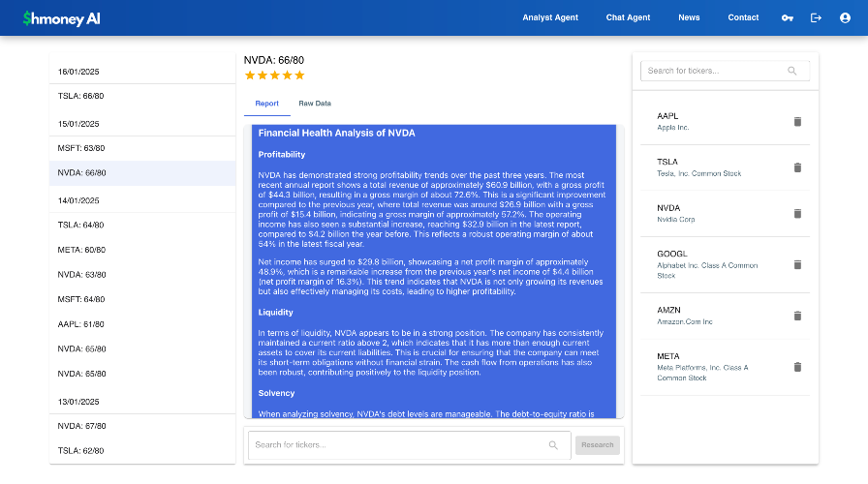Viewport: 868px width, 484px height.
Task: Click the Shmoney AI logo
Action: pos(61,18)
